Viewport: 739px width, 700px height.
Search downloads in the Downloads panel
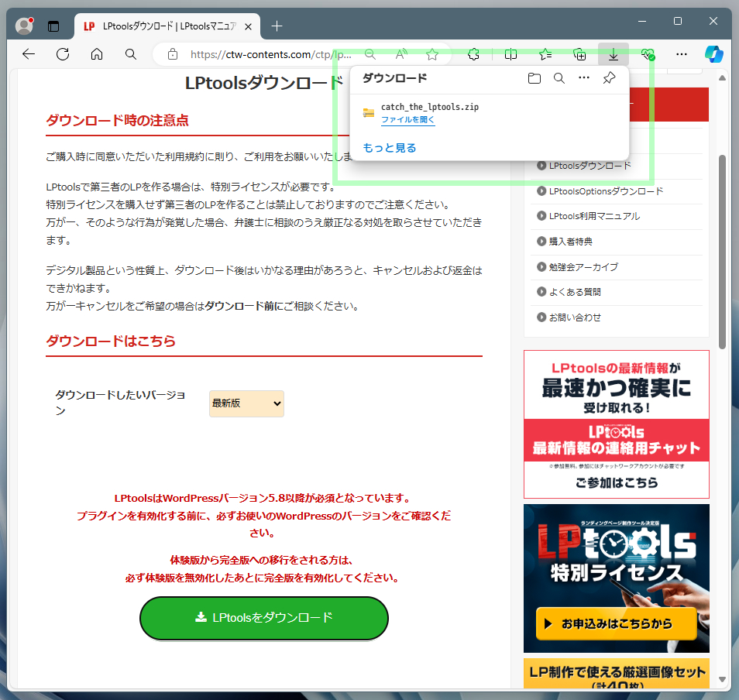pos(559,78)
